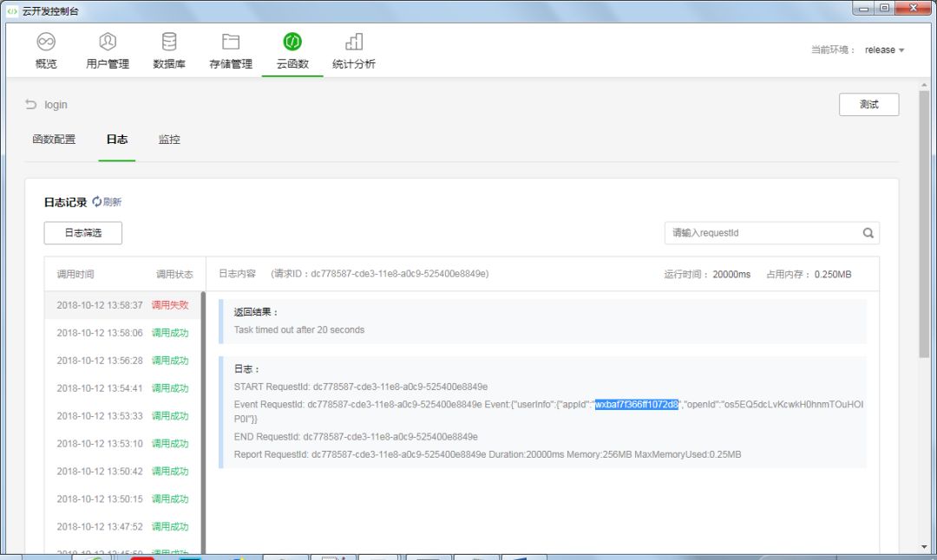Click the 云开发控制台 title bar app icon
This screenshot has height=560, width=937.
coord(12,10)
